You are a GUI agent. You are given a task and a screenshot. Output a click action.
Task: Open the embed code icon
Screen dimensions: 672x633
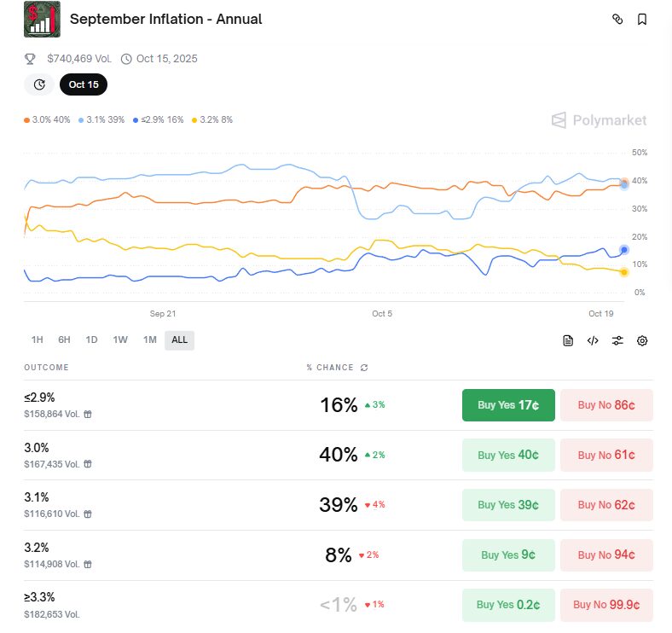click(593, 340)
